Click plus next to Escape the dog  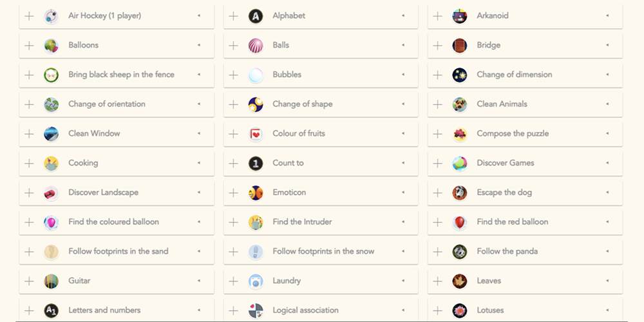(x=437, y=193)
